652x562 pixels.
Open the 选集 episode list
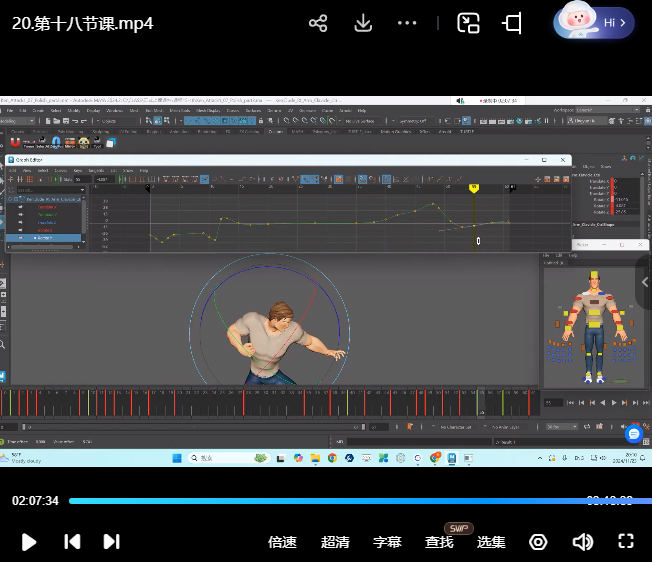(x=491, y=542)
